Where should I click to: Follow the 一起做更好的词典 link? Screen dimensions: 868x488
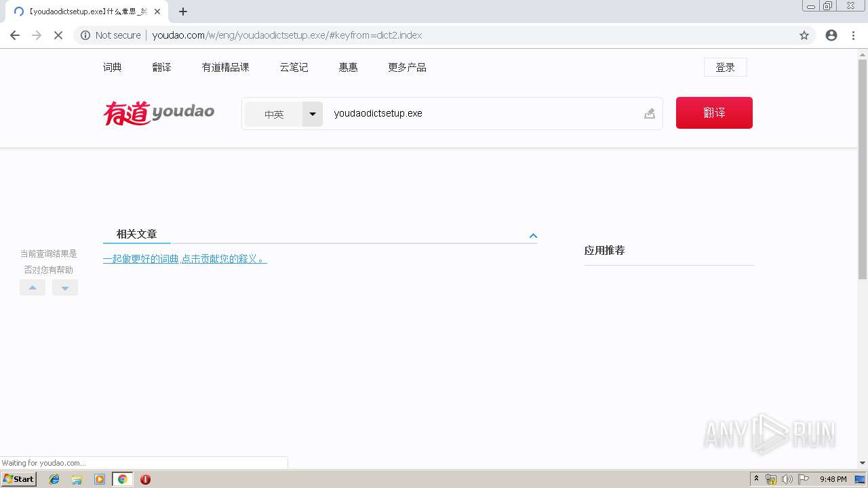pyautogui.click(x=185, y=259)
